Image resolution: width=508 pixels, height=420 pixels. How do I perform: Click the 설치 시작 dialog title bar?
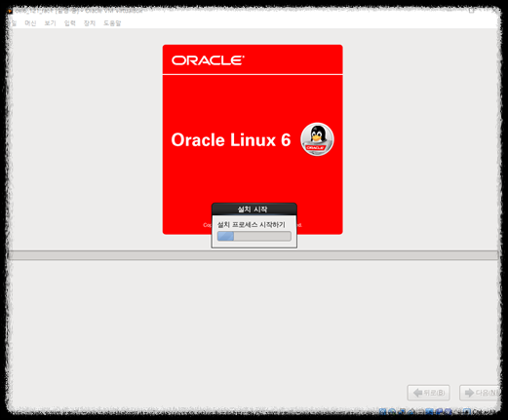(x=254, y=210)
